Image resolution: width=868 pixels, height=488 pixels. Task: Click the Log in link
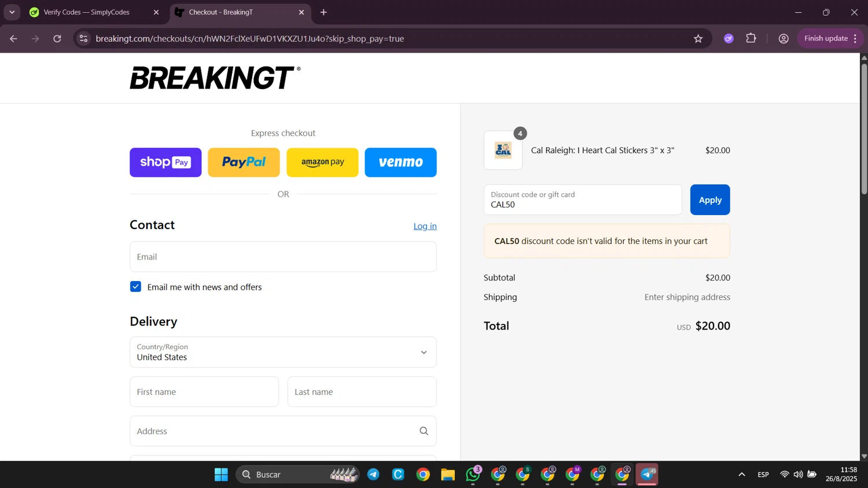point(425,226)
